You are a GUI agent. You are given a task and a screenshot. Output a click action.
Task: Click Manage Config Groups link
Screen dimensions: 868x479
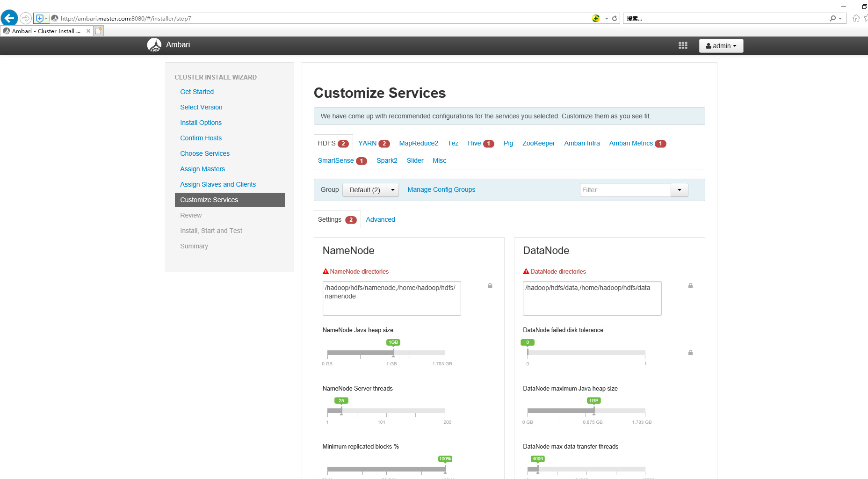point(441,189)
